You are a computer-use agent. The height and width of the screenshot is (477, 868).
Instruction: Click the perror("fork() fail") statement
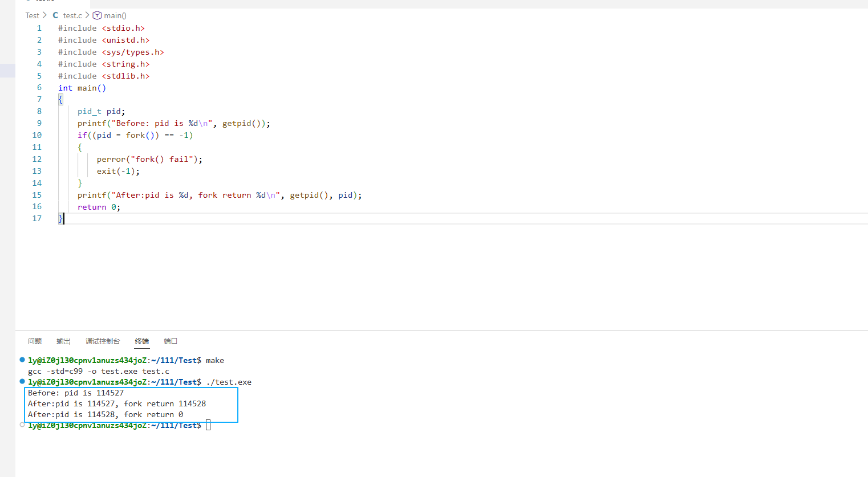[x=149, y=159]
